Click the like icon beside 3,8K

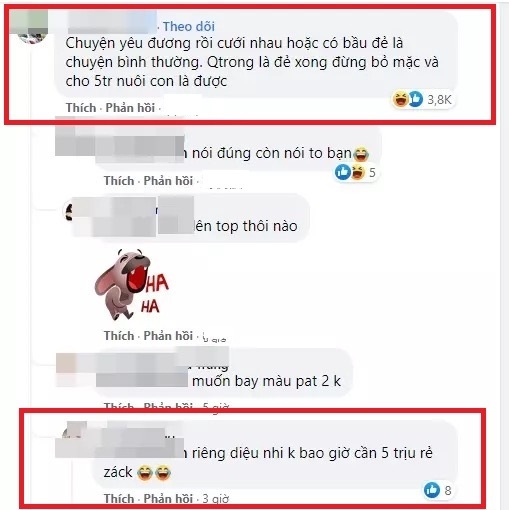[x=415, y=99]
